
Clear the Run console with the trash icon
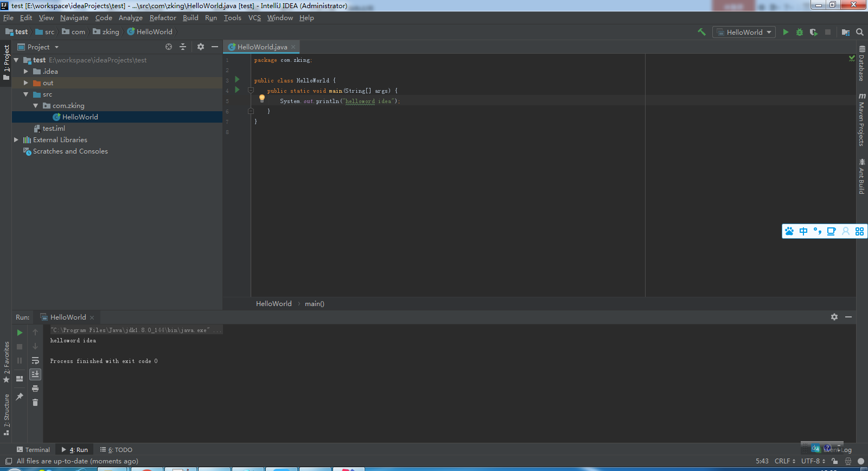[x=35, y=403]
